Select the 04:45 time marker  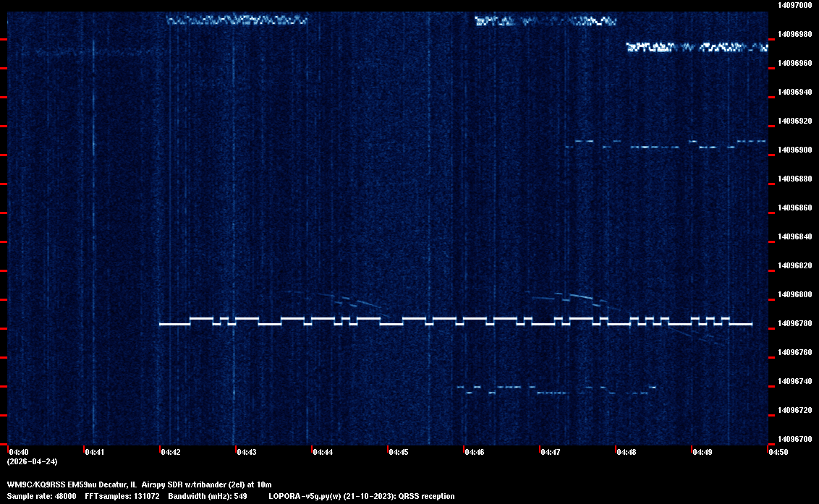(399, 452)
